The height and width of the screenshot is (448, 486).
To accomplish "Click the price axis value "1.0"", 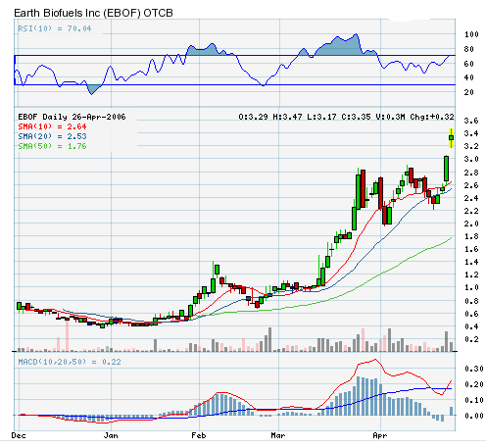I will [471, 287].
